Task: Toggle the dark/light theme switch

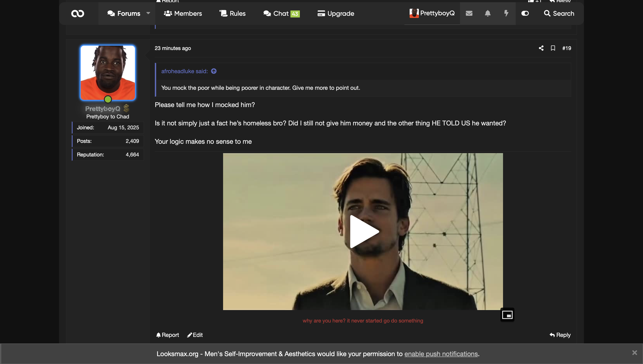Action: [x=525, y=14]
